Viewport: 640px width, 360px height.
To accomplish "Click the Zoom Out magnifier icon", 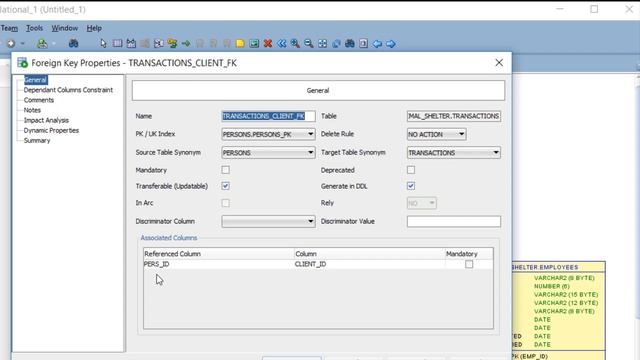I will (309, 43).
